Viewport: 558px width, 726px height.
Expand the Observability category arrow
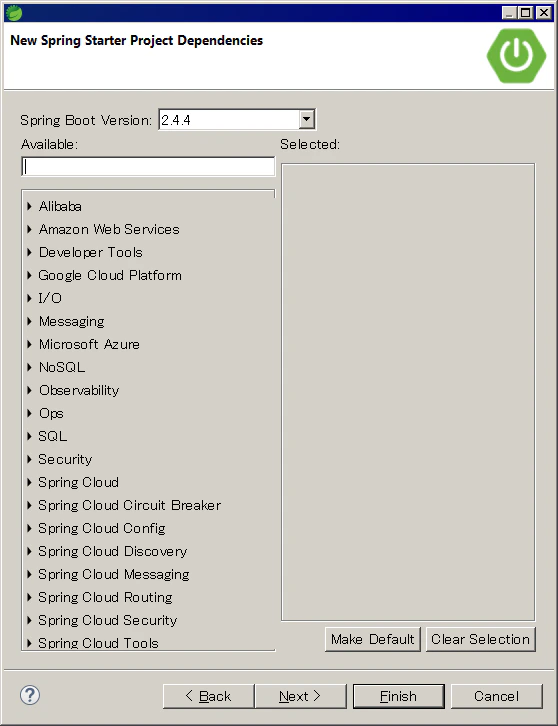coord(29,390)
